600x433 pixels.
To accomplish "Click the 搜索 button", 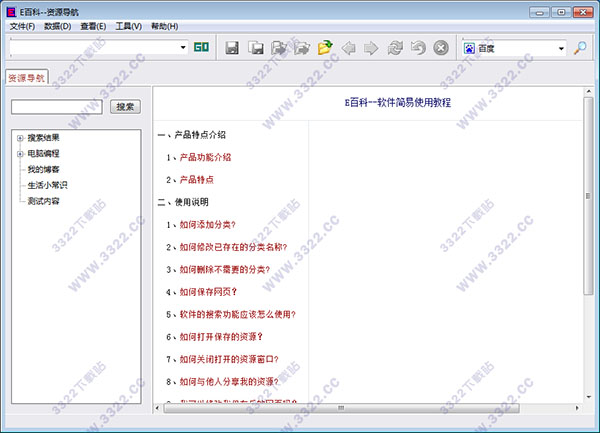I will [x=126, y=107].
